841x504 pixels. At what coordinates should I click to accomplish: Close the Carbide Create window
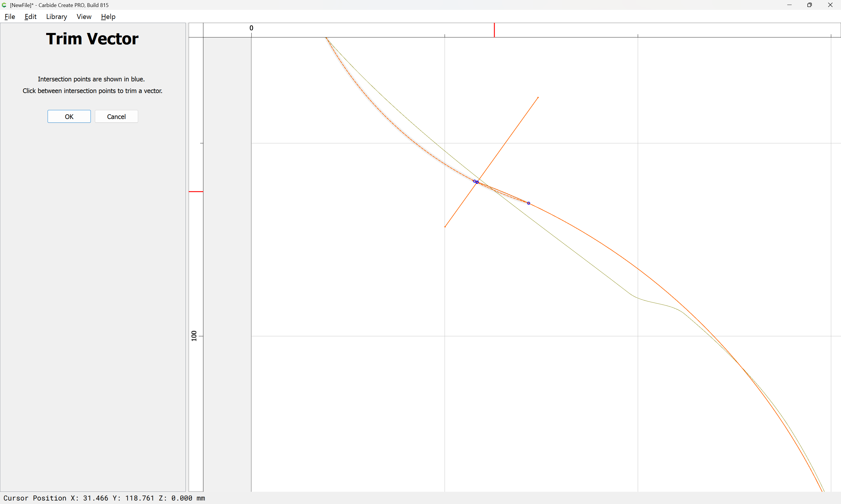coord(830,5)
